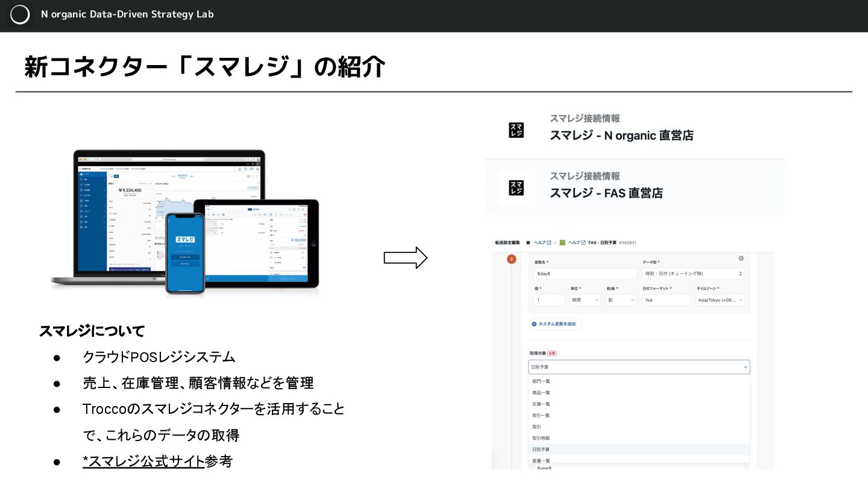Click the 売上、在庫管理、顧客情報などを管理 bullet
The width and height of the screenshot is (868, 488).
[x=198, y=383]
